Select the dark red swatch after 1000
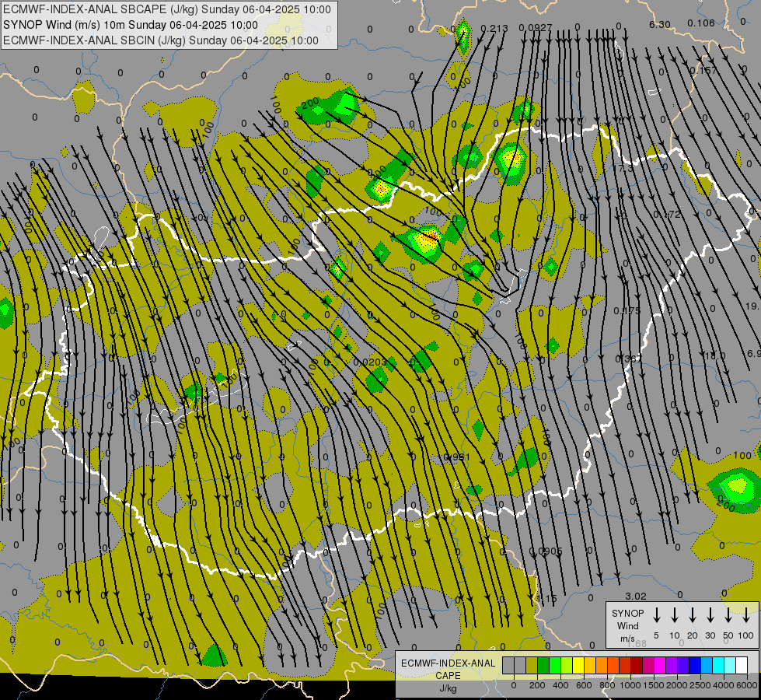This screenshot has height=700, width=761. (x=637, y=666)
